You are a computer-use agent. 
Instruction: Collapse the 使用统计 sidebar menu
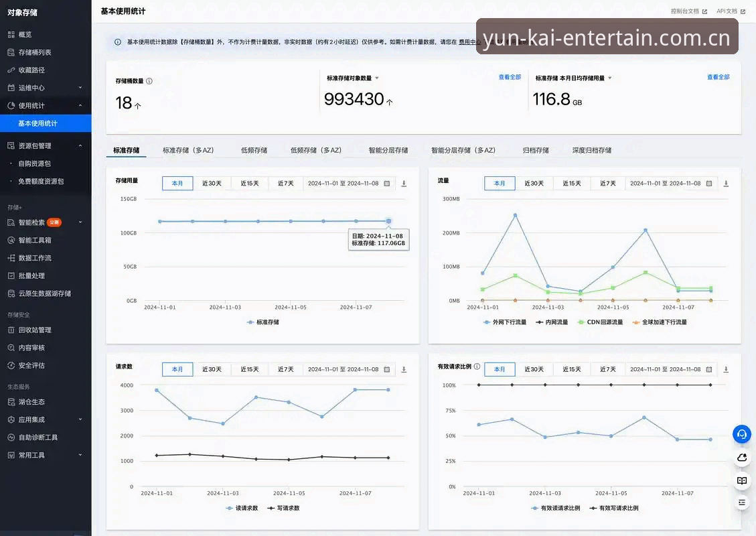click(80, 106)
